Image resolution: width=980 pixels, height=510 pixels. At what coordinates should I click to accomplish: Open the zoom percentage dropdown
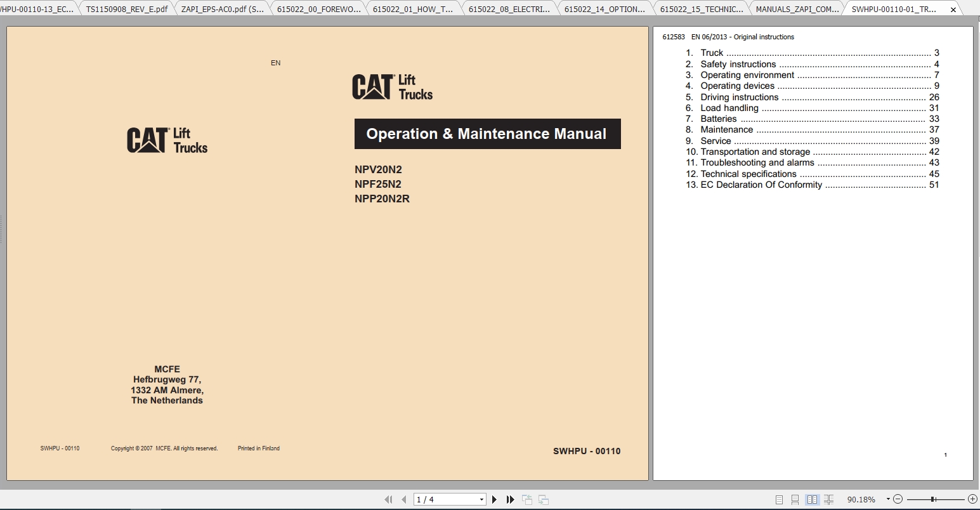888,499
